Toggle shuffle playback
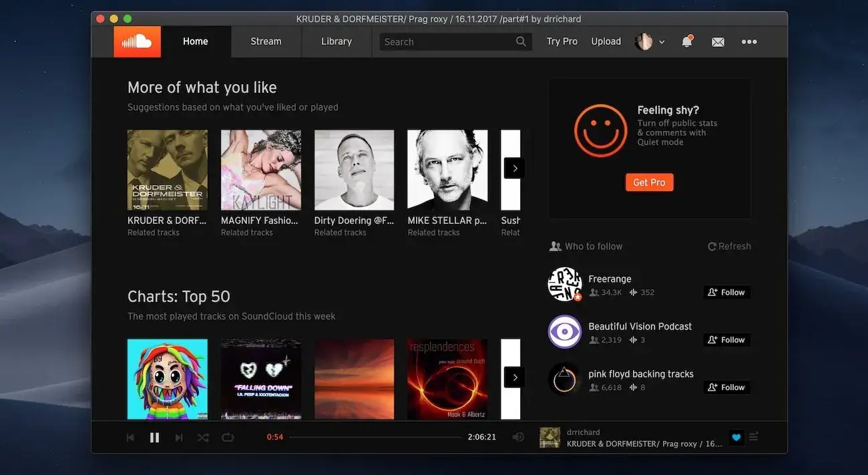The height and width of the screenshot is (475, 868). pos(203,438)
